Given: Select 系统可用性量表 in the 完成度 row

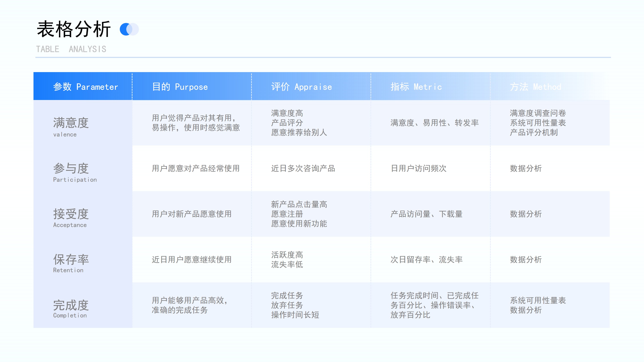Looking at the screenshot, I should point(538,300).
